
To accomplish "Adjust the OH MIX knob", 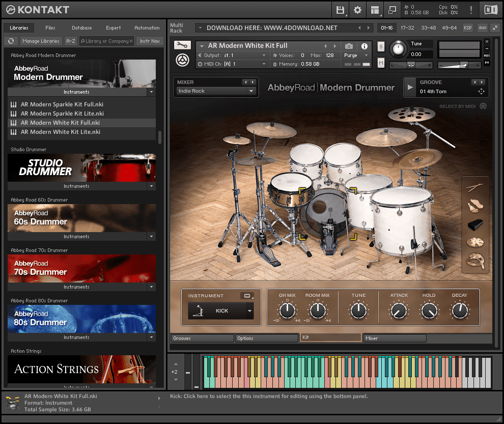I will [x=287, y=310].
